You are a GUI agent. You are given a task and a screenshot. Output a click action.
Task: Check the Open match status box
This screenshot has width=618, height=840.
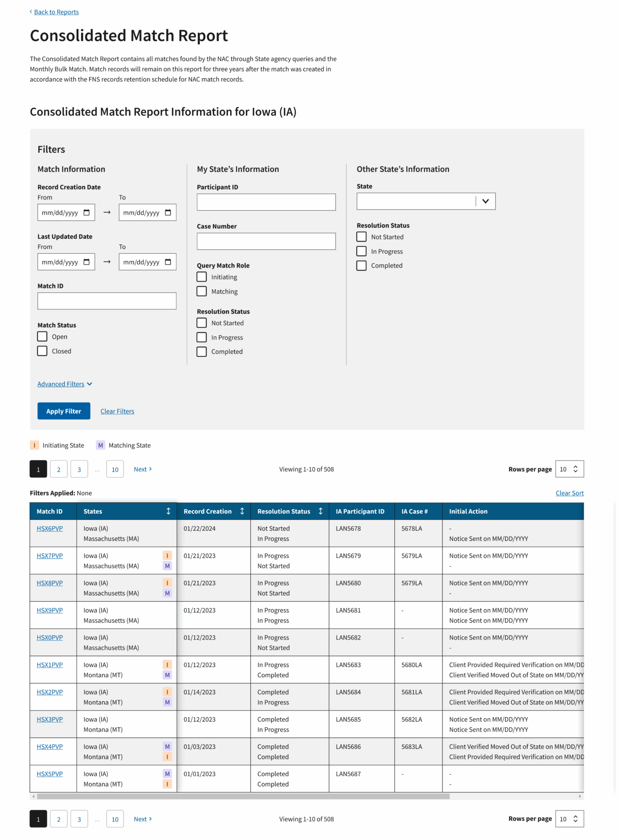42,336
